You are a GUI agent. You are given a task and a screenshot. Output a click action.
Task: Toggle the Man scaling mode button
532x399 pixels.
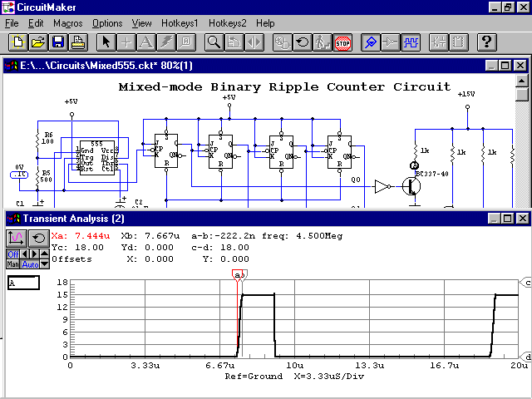(13, 264)
